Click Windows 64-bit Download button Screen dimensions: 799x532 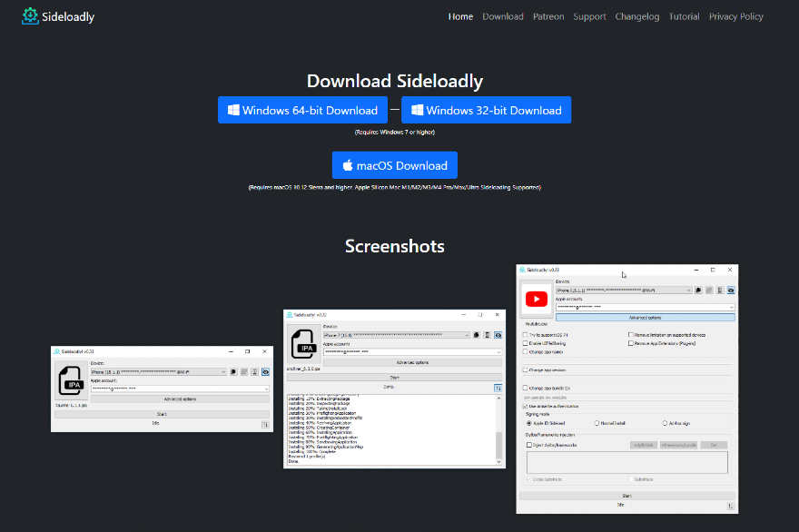tap(302, 110)
